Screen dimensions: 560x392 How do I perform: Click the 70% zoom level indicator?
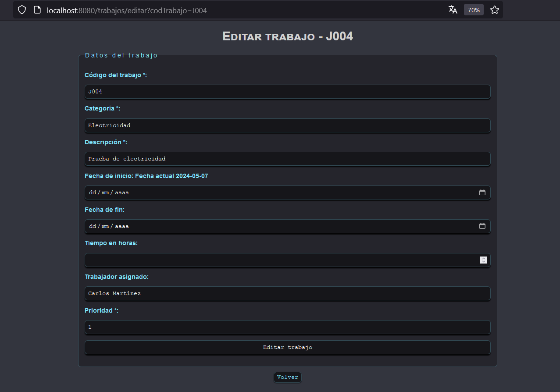coord(474,10)
